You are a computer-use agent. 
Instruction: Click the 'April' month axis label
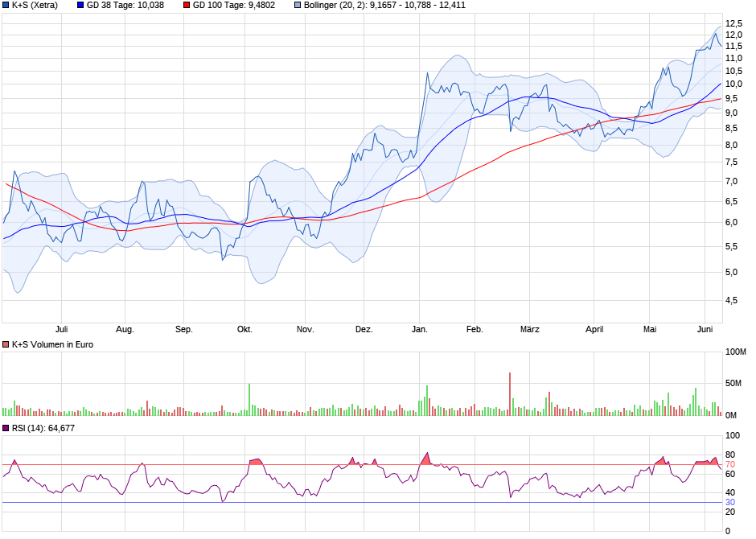tap(594, 329)
